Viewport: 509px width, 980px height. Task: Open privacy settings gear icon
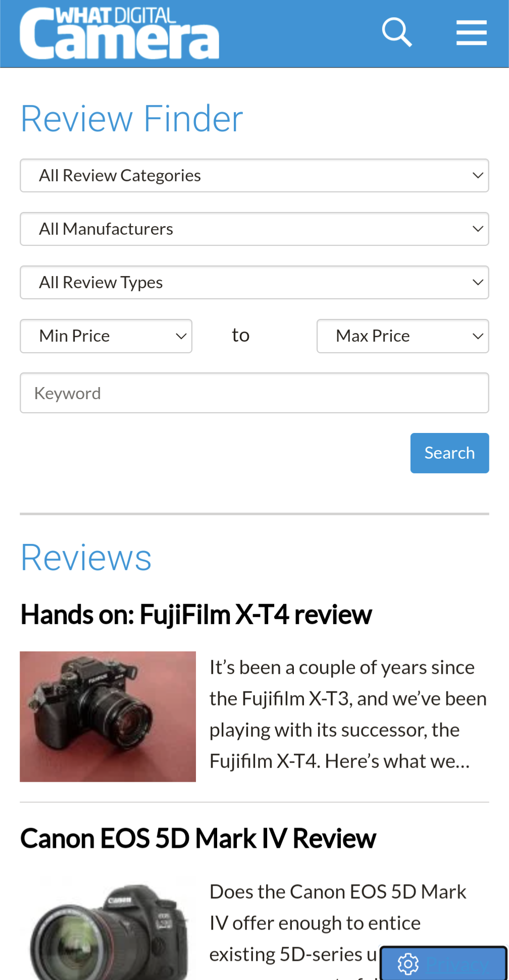408,964
